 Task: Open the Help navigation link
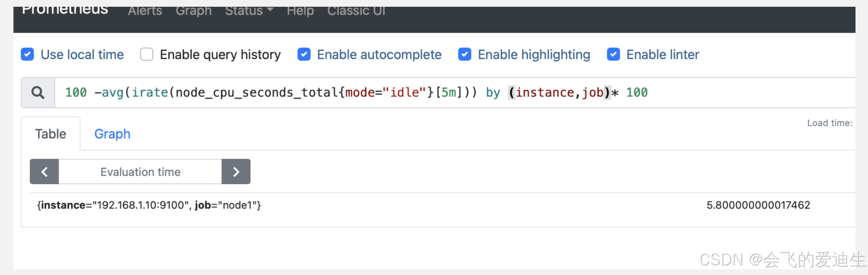tap(300, 11)
